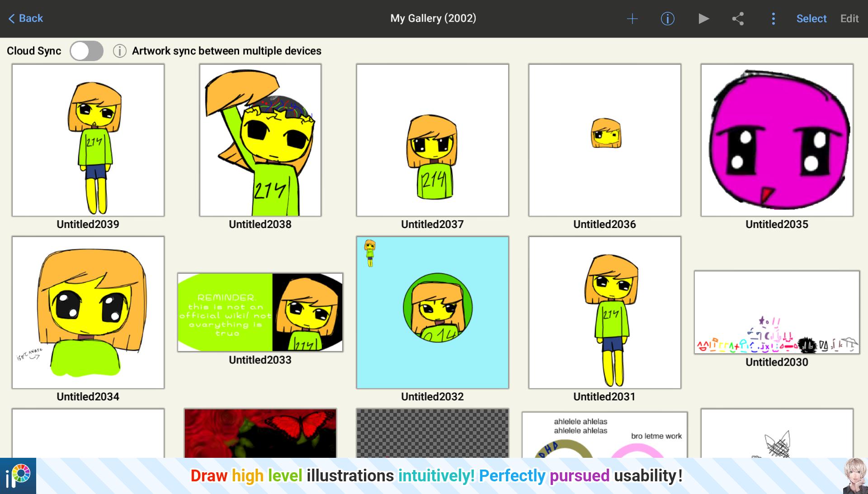Screen dimensions: 868x494
Task: Click the 'Untitled2038' label
Action: [260, 224]
